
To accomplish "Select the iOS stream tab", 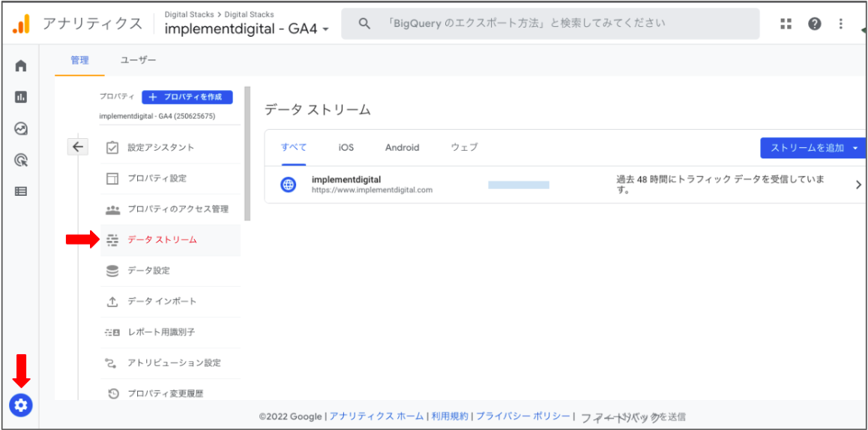I will pos(346,147).
